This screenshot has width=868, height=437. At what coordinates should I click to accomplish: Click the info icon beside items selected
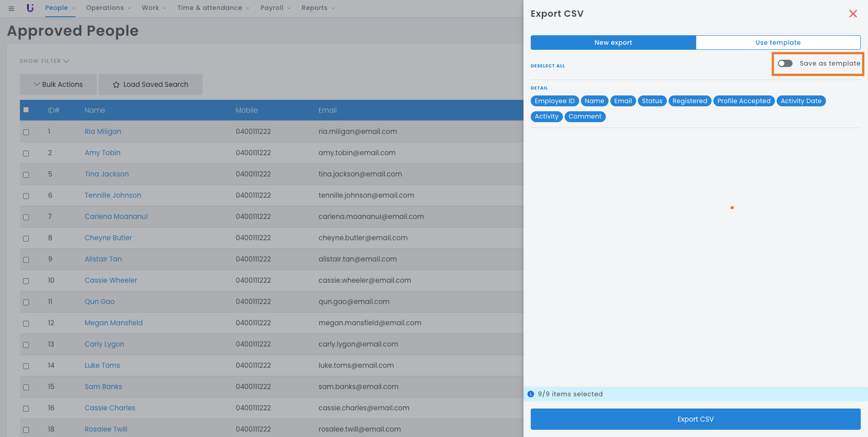531,394
